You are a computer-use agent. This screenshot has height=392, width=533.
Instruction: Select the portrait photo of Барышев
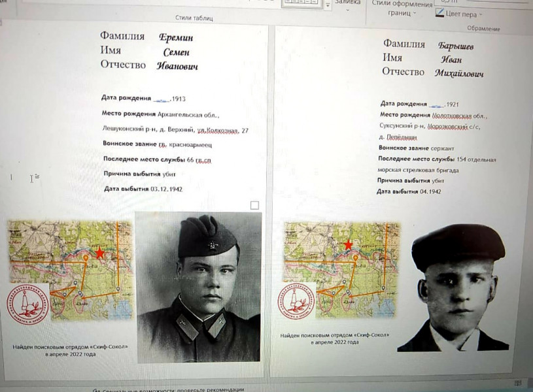tap(453, 287)
